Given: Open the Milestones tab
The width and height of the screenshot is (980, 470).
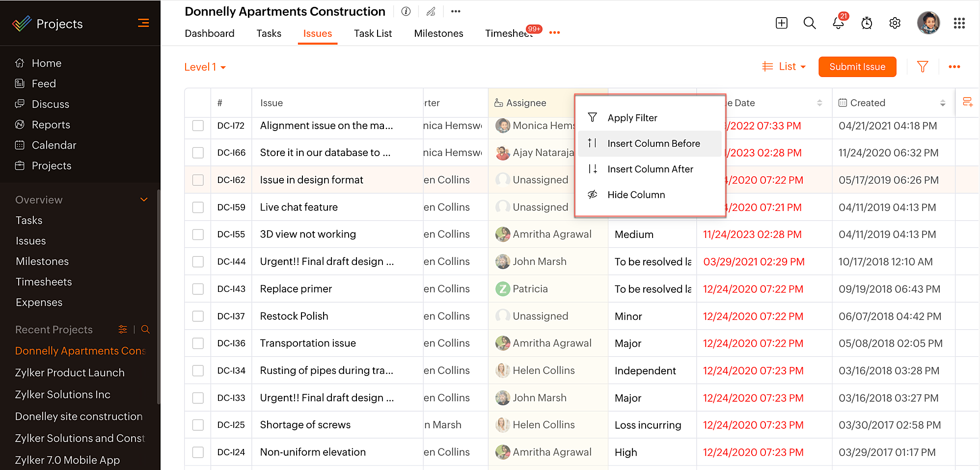Looking at the screenshot, I should click(439, 33).
